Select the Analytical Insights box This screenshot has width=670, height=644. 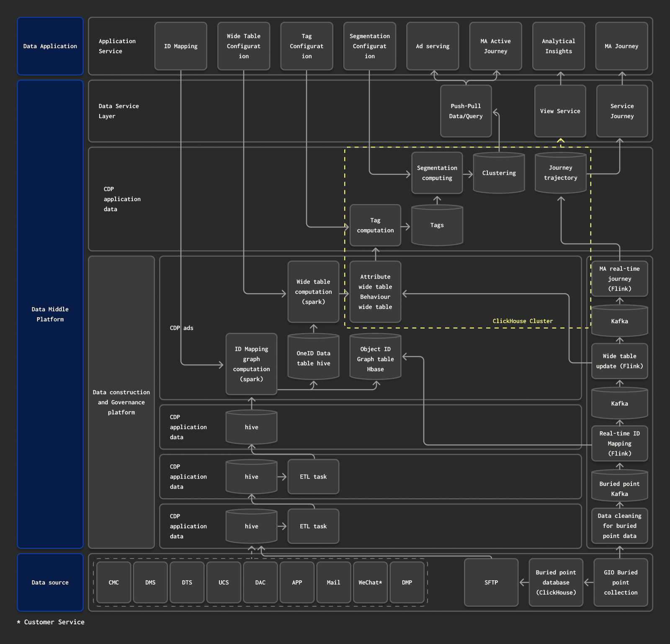558,46
